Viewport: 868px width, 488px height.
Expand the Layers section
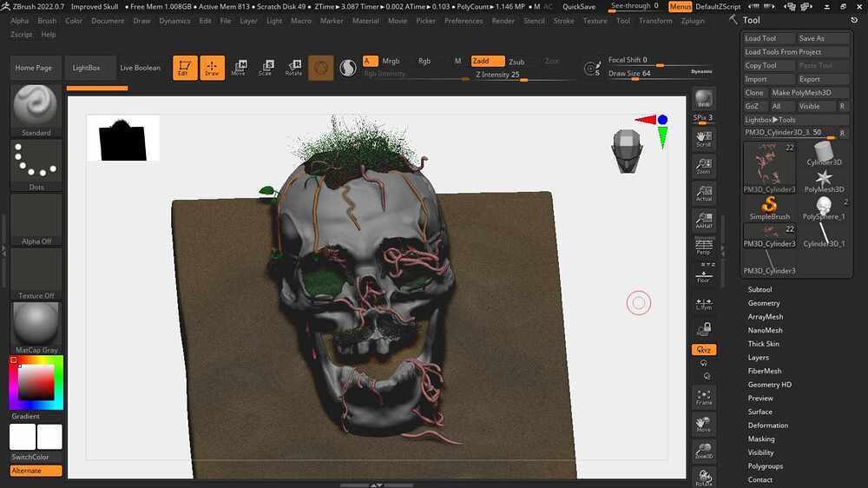pyautogui.click(x=758, y=357)
